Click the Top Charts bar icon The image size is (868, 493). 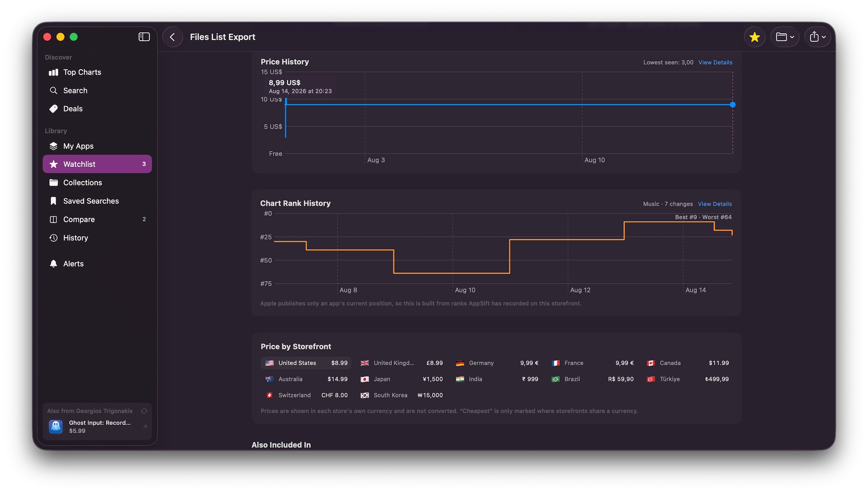[x=53, y=72]
